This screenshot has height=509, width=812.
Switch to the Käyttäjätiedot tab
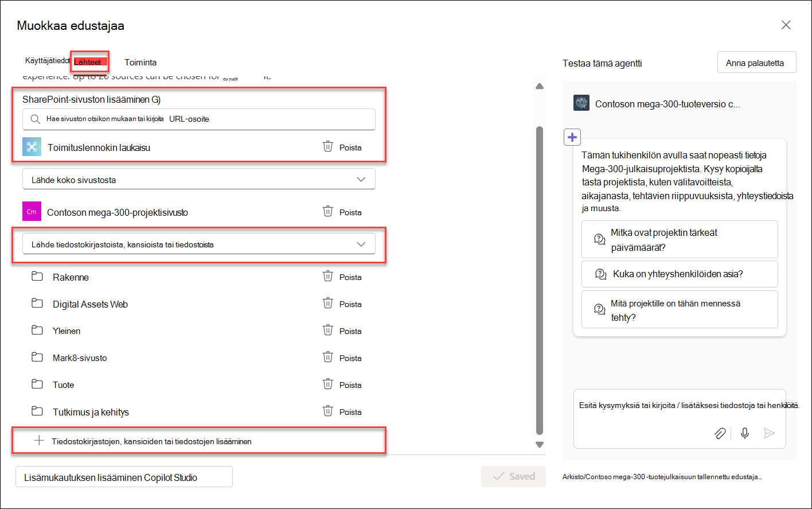(48, 60)
